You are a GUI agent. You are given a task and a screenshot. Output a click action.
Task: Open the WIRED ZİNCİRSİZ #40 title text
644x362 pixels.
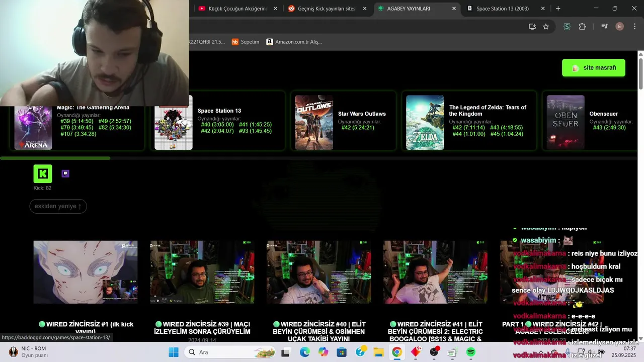(319, 331)
